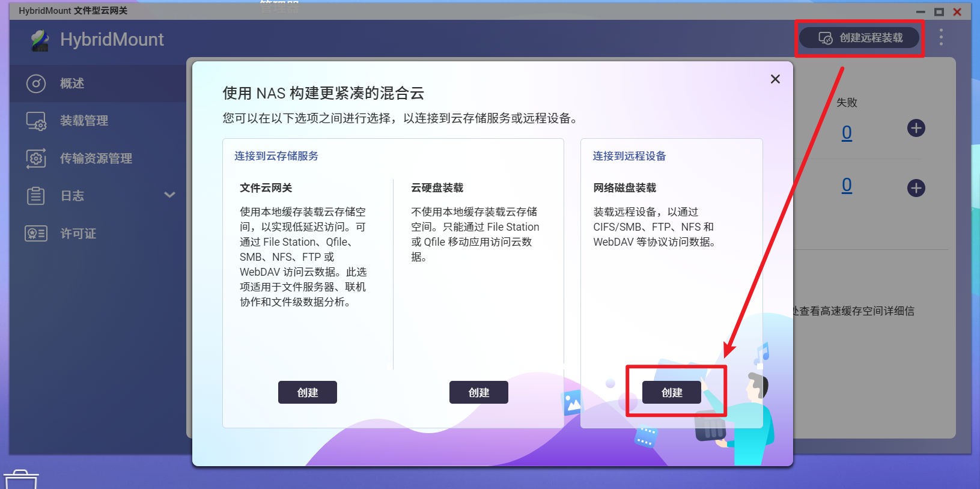Click 创建 under 云硬盘装载
The image size is (980, 489).
(x=479, y=392)
